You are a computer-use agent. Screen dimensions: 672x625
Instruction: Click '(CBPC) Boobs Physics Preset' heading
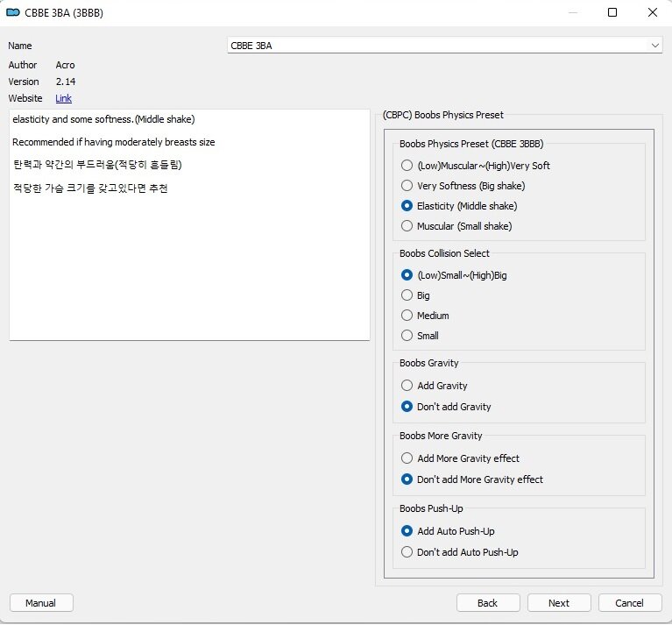tap(443, 115)
